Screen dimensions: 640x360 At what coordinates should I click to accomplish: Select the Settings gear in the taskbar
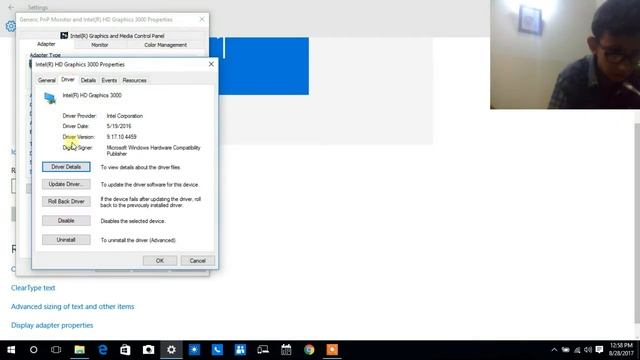[171, 350]
